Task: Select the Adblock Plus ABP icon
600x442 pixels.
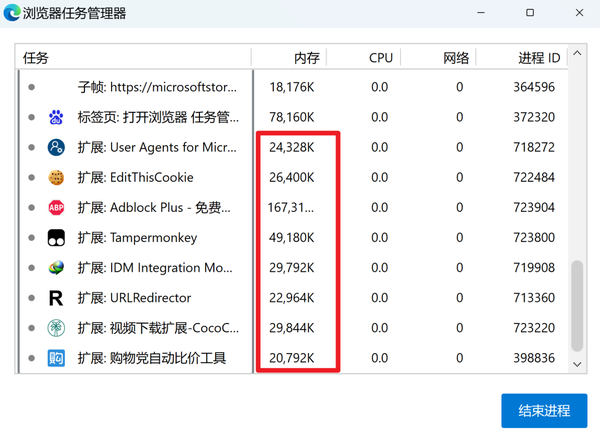Action: tap(56, 207)
